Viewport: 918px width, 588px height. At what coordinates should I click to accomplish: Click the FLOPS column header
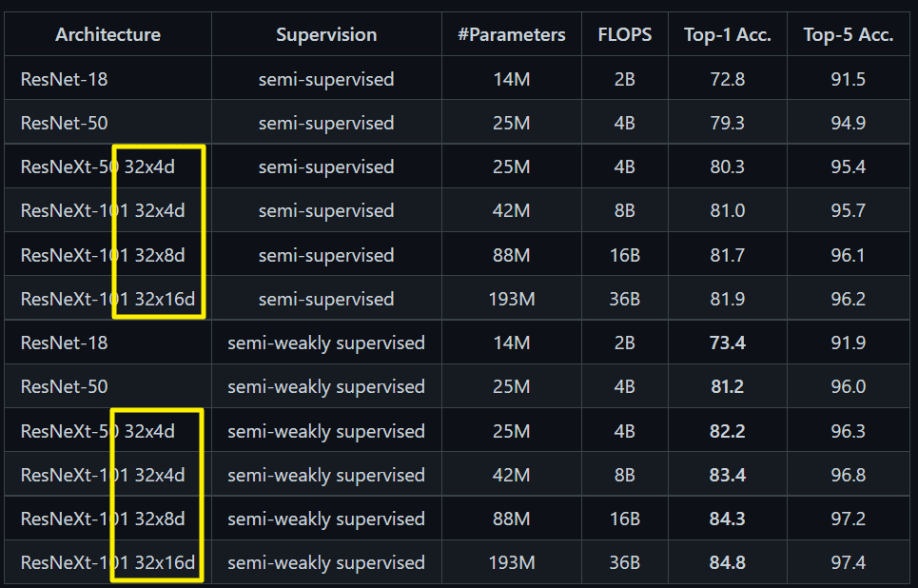point(625,34)
